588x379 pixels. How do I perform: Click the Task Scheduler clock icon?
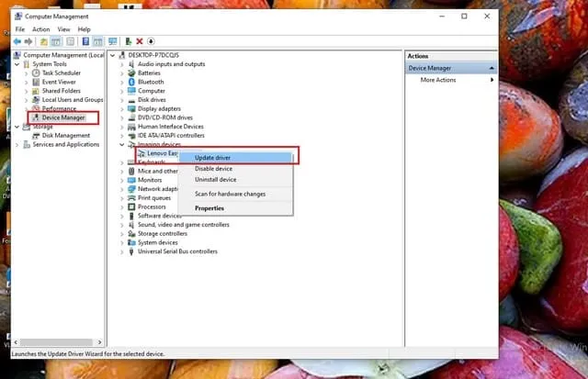point(36,73)
